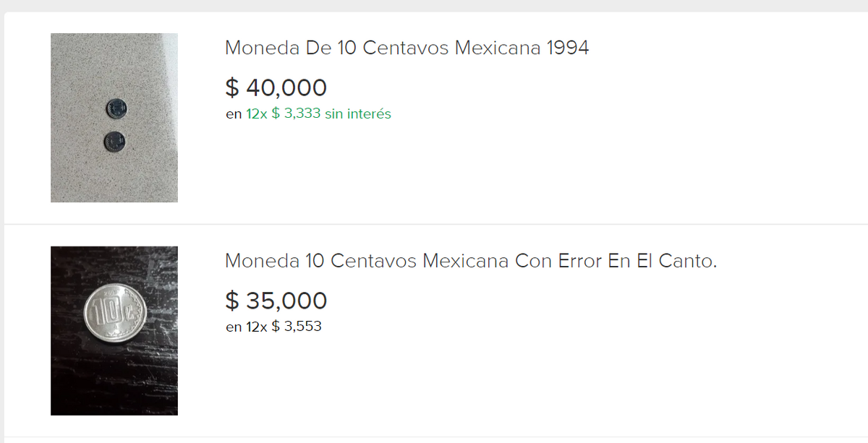Click the thumbnail of the 10c coin on black
The width and height of the screenshot is (868, 443).
pyautogui.click(x=114, y=331)
